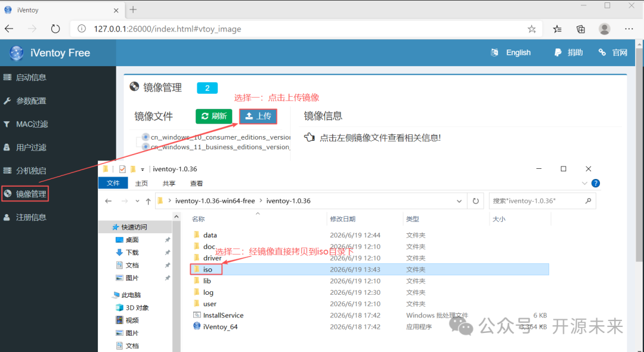Click the browser address bar URL
The height and width of the screenshot is (352, 644).
point(167,29)
